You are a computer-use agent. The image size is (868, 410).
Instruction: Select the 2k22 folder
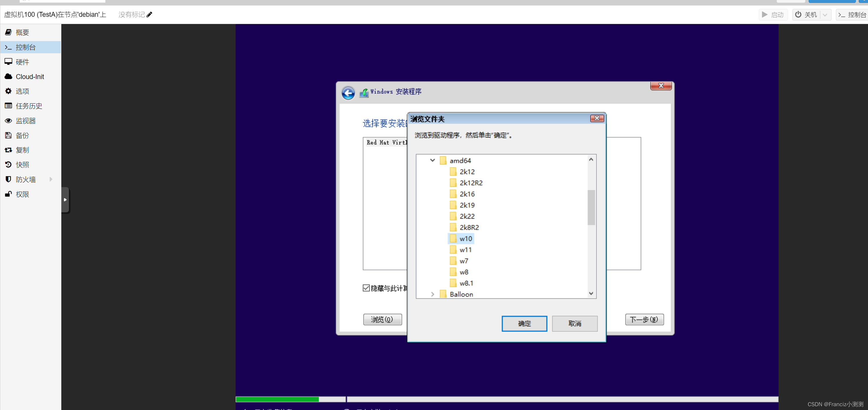467,216
